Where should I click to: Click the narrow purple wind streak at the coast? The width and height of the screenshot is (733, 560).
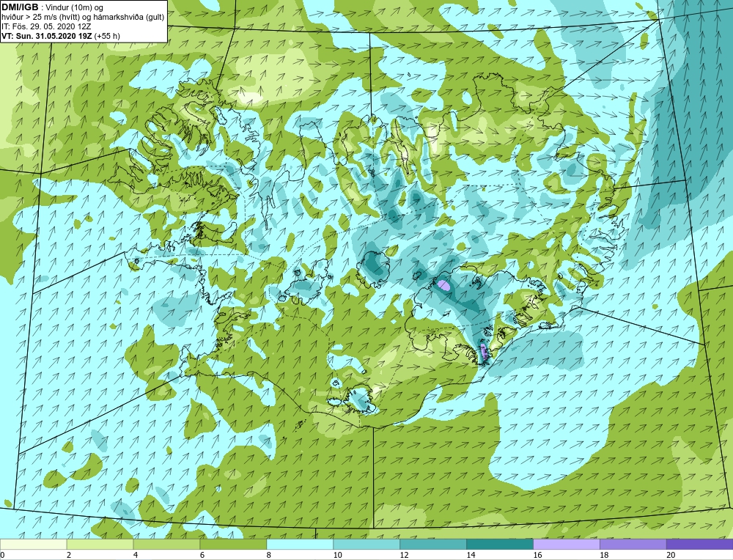[x=485, y=350]
